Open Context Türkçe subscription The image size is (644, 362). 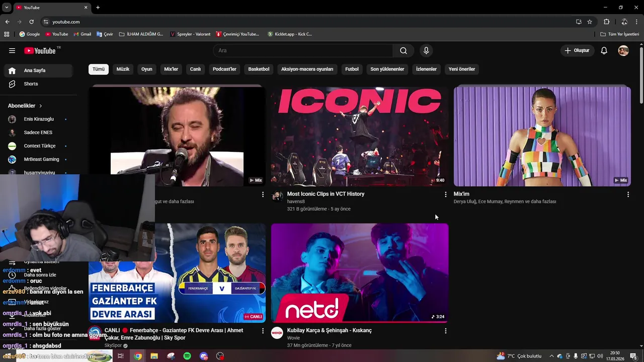pyautogui.click(x=38, y=146)
